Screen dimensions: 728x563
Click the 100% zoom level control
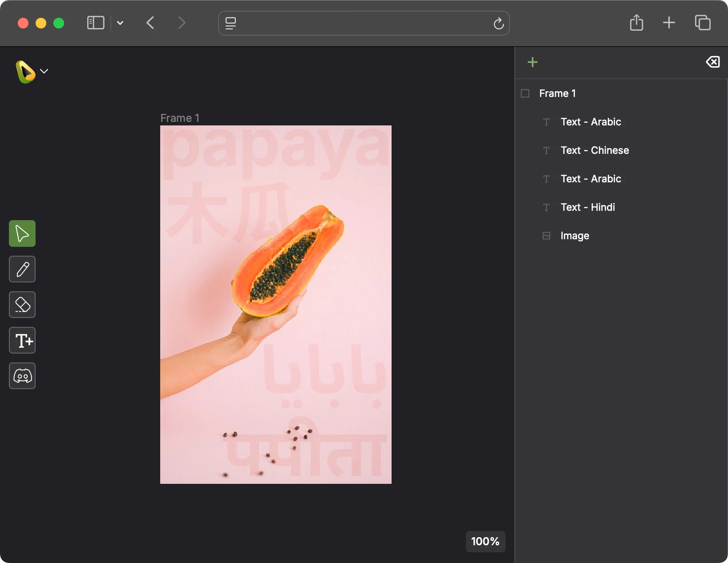485,541
